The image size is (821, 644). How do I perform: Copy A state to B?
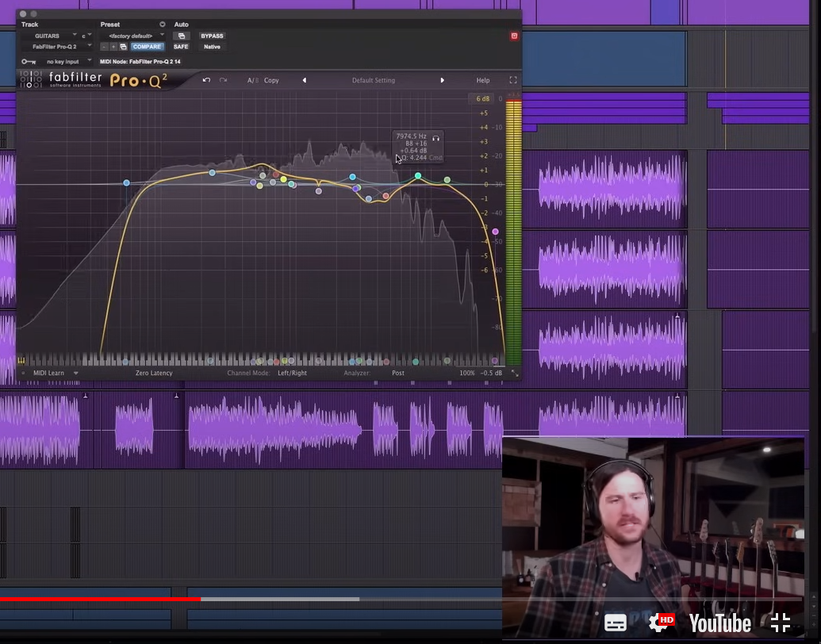point(271,80)
